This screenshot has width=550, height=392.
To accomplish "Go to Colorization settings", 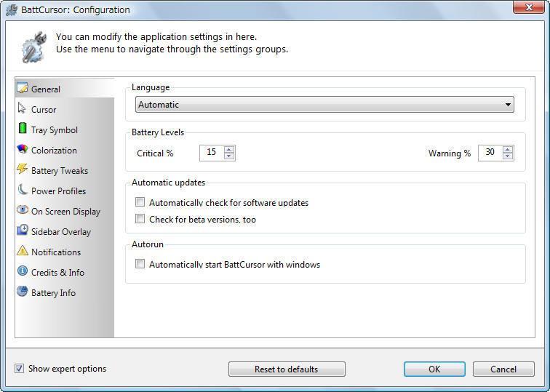I will point(65,150).
